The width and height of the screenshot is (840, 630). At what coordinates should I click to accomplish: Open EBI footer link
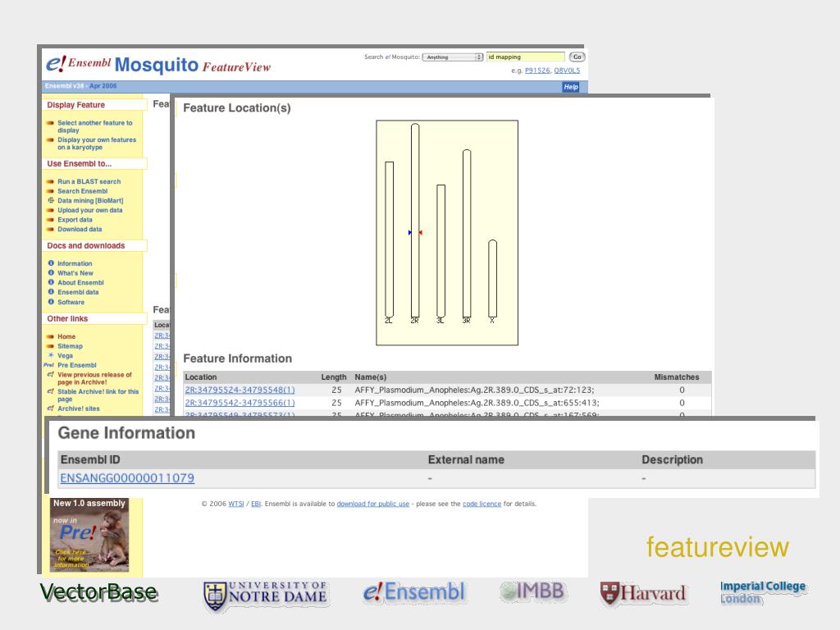[x=256, y=504]
